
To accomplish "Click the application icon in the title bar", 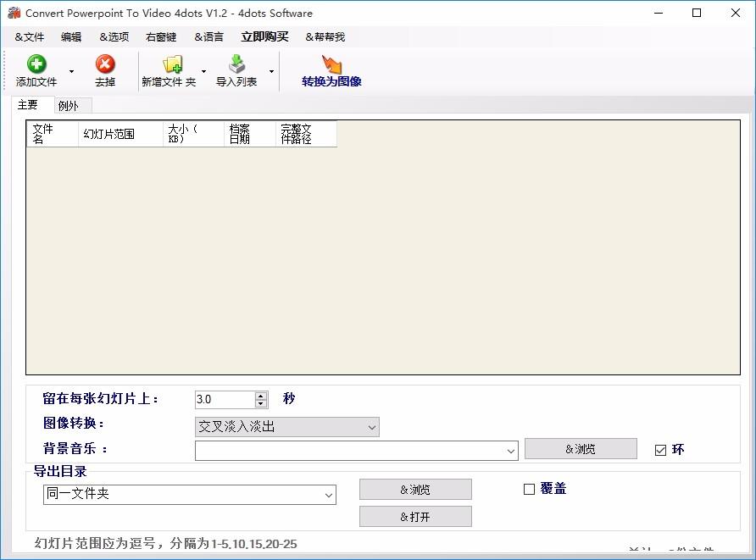I will pos(14,13).
